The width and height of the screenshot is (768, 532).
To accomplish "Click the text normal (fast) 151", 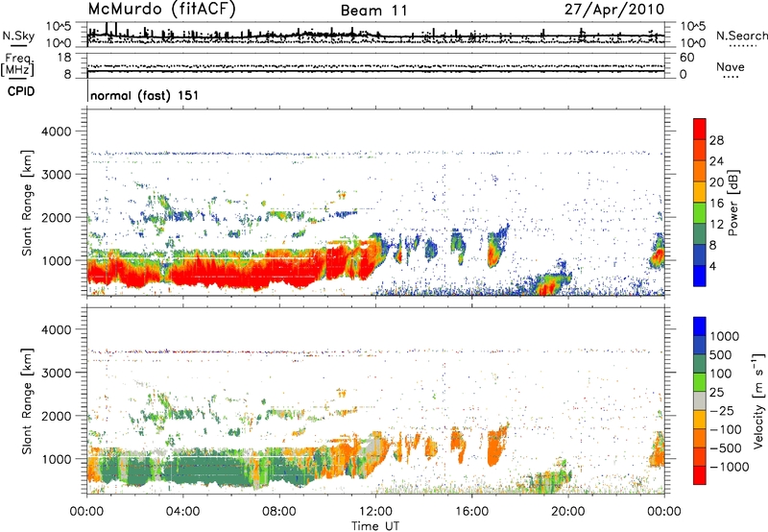I will [x=145, y=95].
